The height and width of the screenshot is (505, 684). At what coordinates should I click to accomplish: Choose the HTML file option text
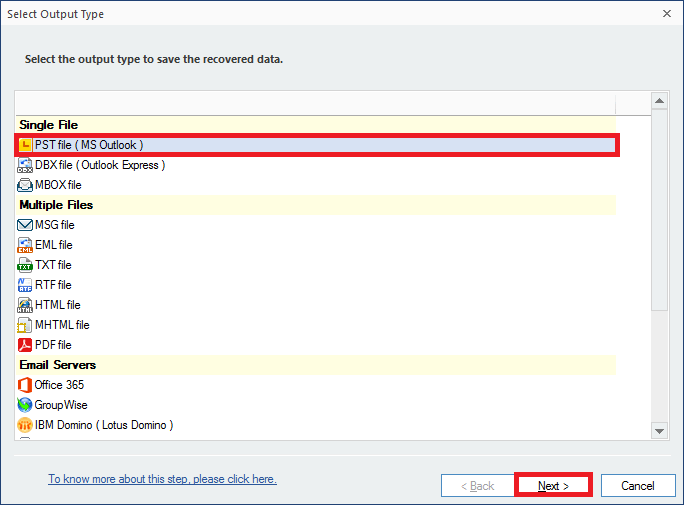[58, 305]
